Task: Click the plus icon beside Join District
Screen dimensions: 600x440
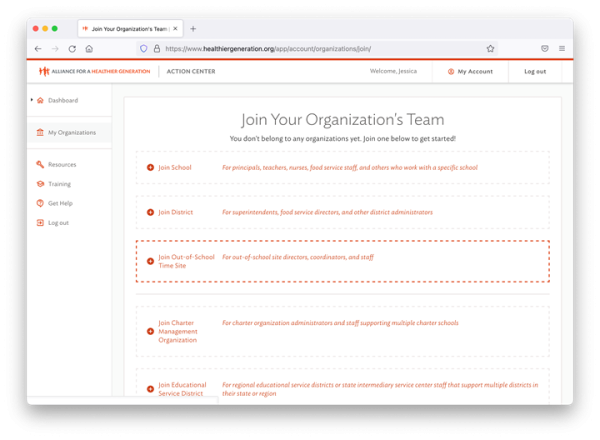Action: pyautogui.click(x=150, y=213)
